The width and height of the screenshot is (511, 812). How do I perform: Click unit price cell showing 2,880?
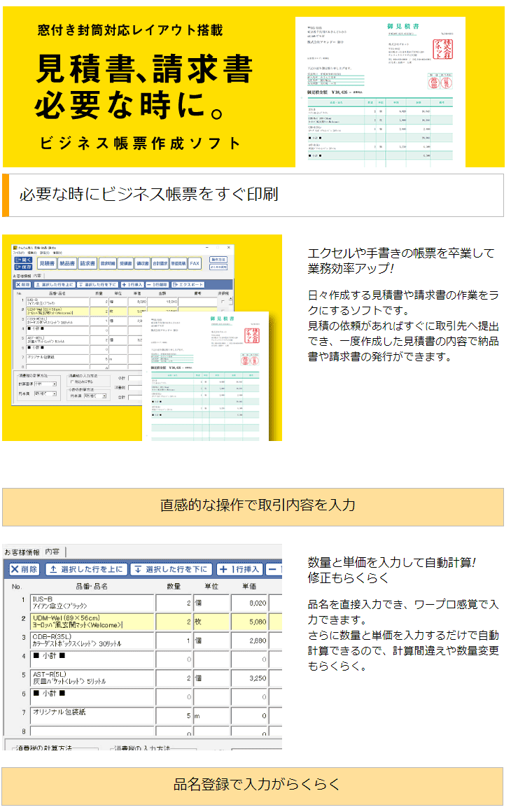tap(249, 640)
